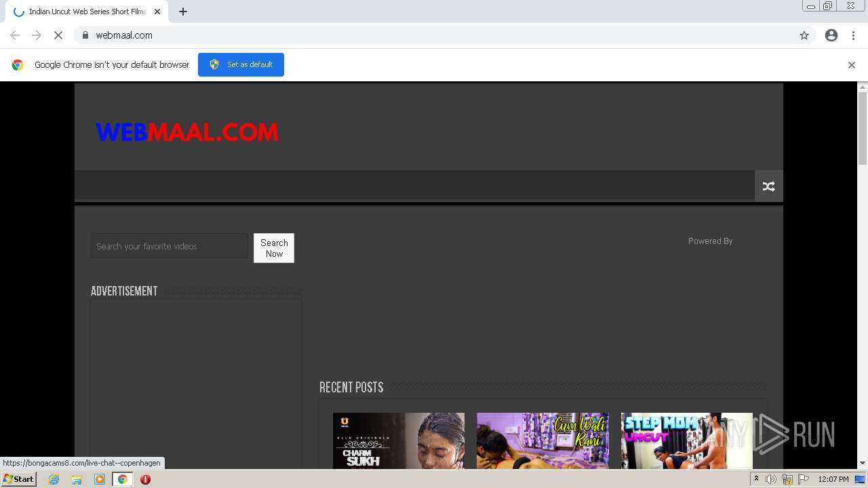Click the WEBMAAL.COM site logo

[187, 132]
